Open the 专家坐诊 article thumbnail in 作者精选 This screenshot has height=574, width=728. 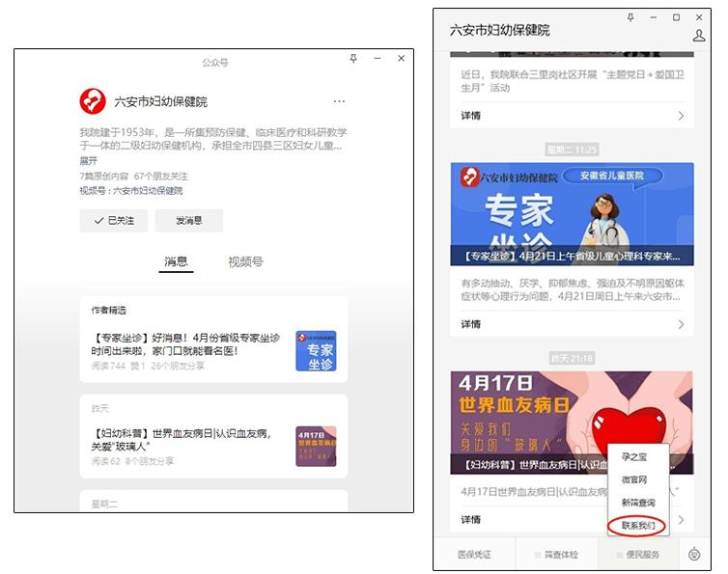tap(316, 351)
